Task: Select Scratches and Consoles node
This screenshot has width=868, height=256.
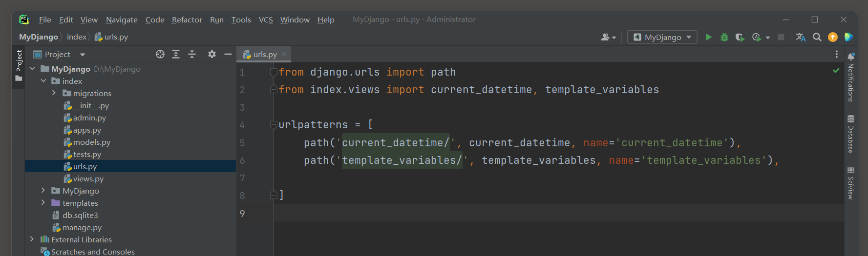Action: click(93, 252)
